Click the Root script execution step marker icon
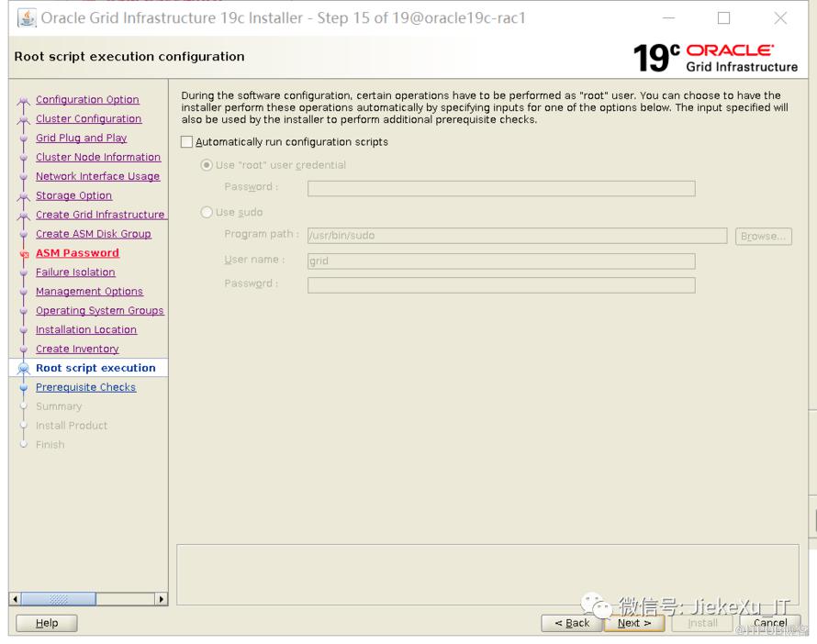817x644 pixels. pos(24,369)
